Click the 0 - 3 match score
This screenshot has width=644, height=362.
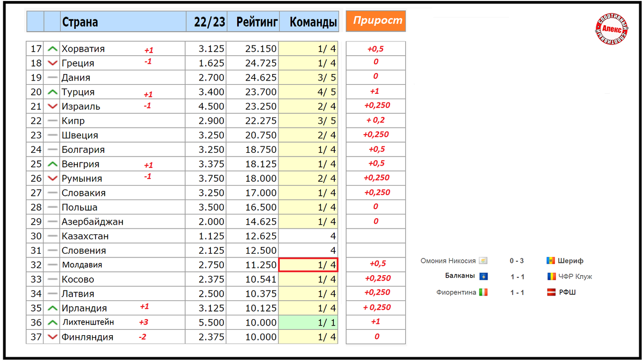[x=516, y=261]
